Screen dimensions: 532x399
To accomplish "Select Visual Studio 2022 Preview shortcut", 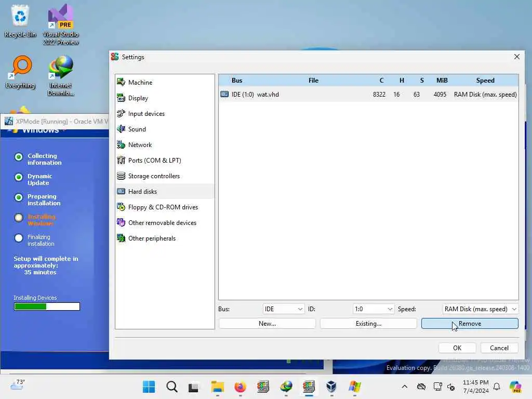I will pyautogui.click(x=61, y=24).
